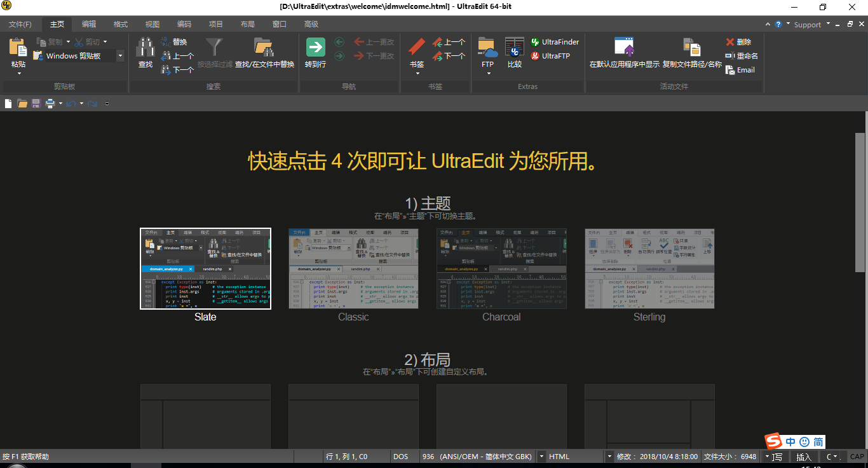
Task: Click the Redo arrow in quick toolbar
Action: (93, 103)
